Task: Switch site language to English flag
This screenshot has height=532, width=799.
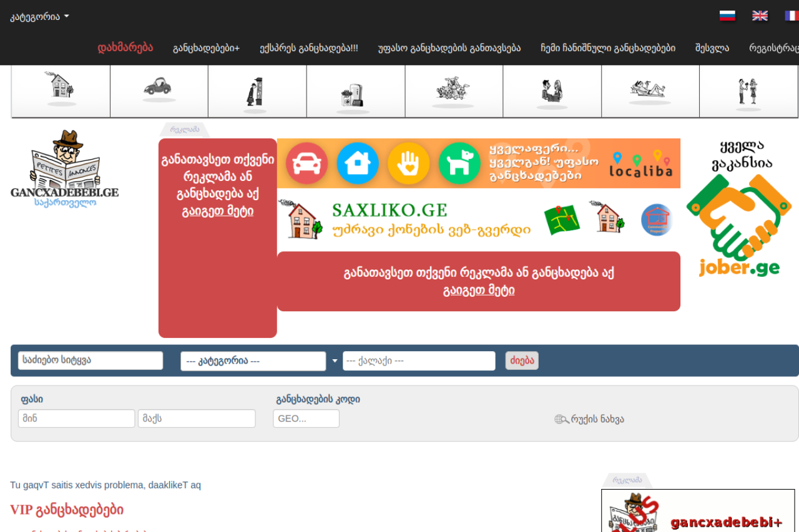Action: click(x=760, y=16)
